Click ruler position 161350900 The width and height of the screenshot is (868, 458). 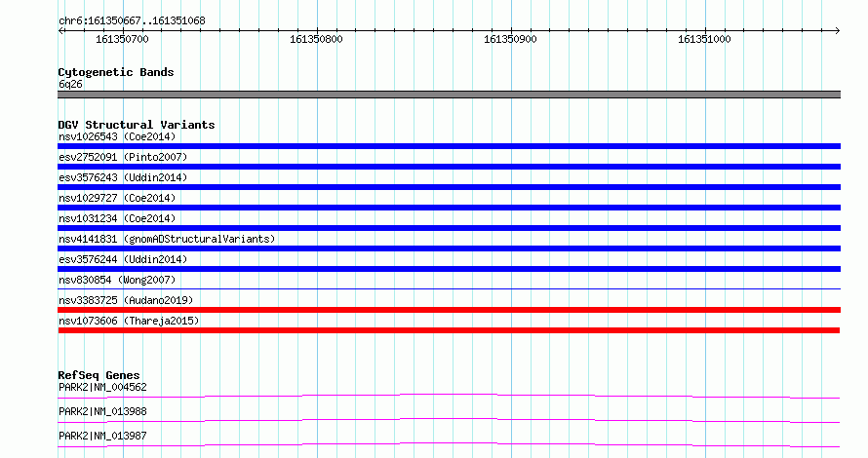click(x=510, y=39)
